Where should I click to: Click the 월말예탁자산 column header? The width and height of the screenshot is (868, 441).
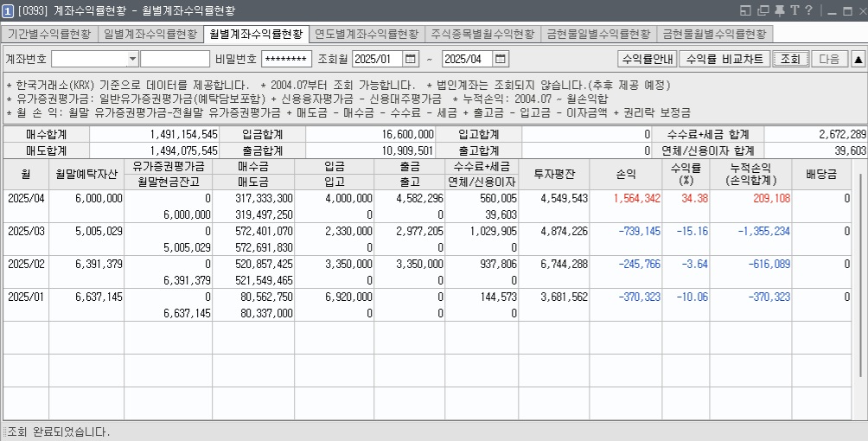click(x=86, y=174)
